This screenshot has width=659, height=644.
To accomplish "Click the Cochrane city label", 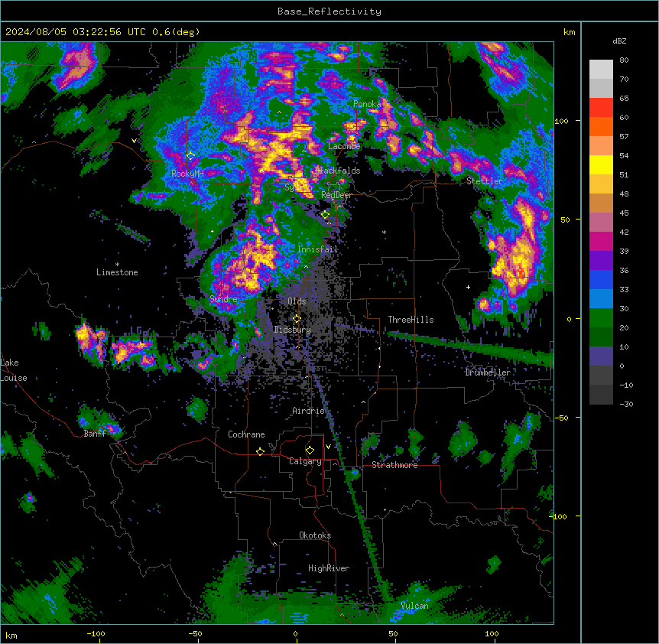I will point(246,434).
